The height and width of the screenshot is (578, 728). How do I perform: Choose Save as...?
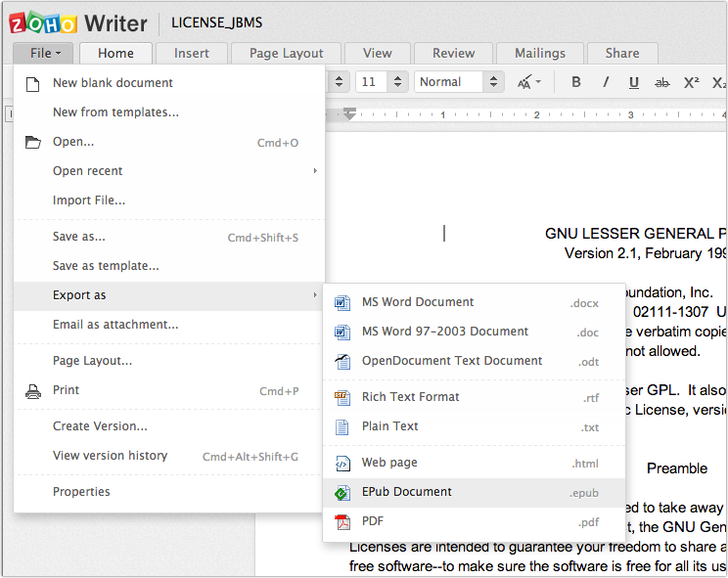coord(169,237)
